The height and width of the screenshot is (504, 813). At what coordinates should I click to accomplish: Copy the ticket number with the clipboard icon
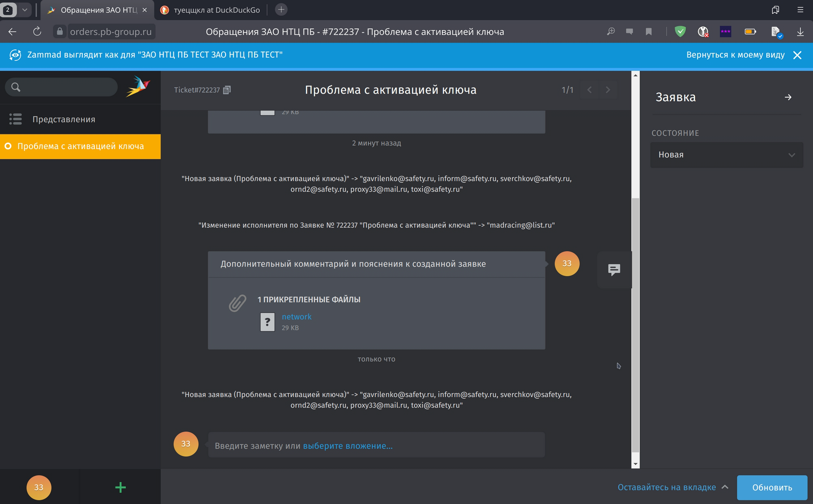(x=227, y=90)
